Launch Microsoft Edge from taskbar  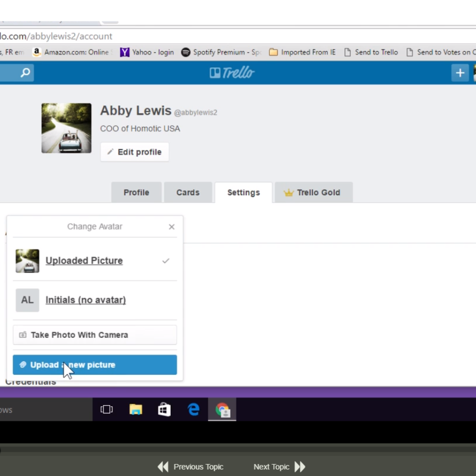pyautogui.click(x=193, y=409)
